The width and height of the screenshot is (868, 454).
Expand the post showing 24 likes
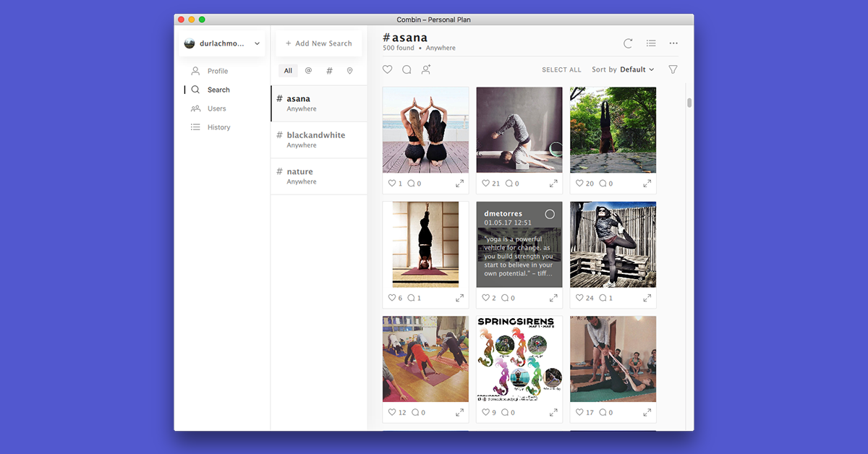[x=647, y=298]
